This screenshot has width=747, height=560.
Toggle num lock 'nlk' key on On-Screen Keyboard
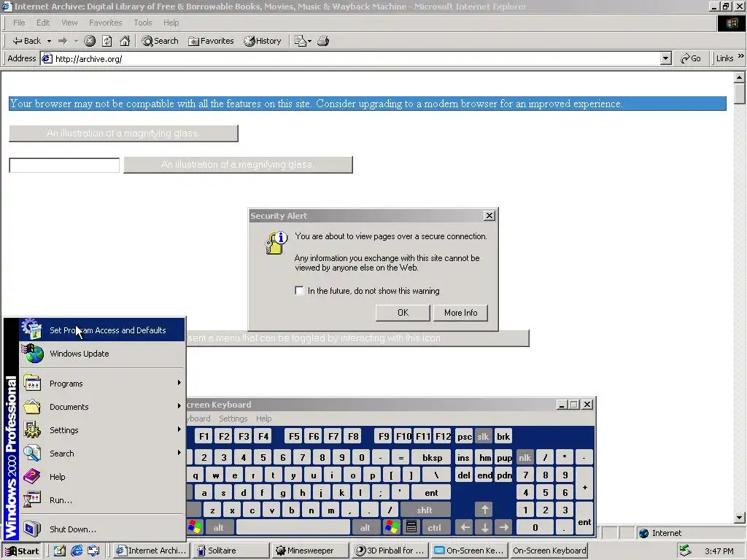click(x=525, y=458)
